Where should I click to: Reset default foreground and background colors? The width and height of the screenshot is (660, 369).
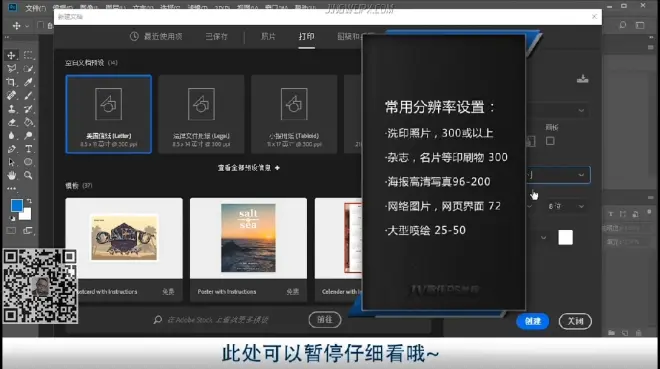(12, 218)
